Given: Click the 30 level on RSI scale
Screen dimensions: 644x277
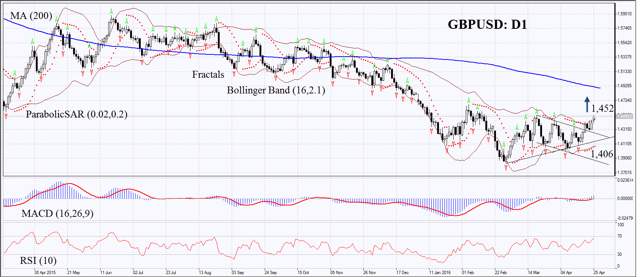Looking at the screenshot, I should point(620,254).
